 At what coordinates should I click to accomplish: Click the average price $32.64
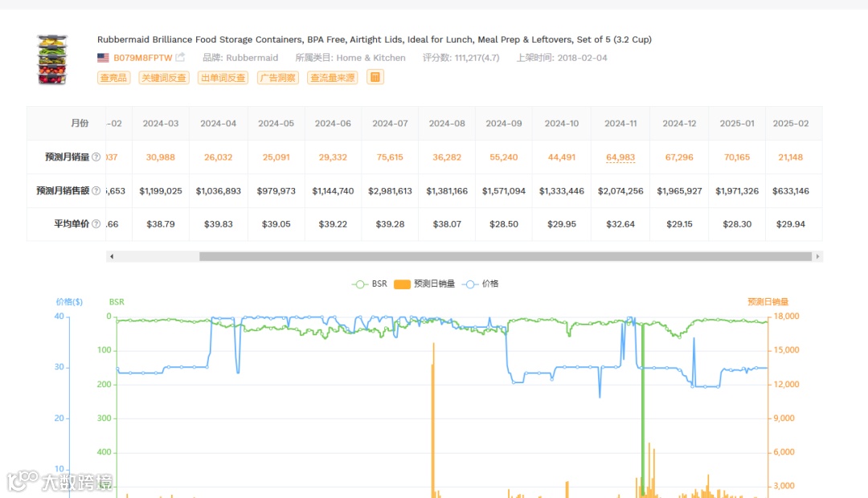click(x=620, y=224)
